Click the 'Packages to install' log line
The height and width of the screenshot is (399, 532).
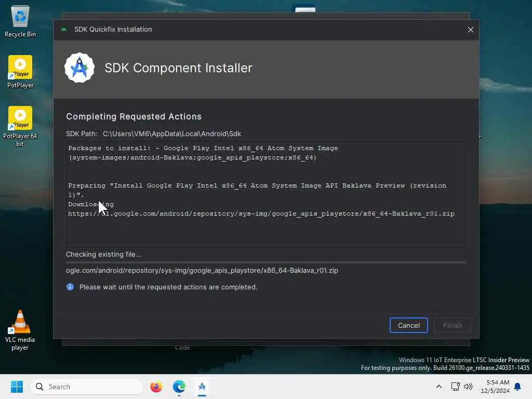pyautogui.click(x=203, y=153)
